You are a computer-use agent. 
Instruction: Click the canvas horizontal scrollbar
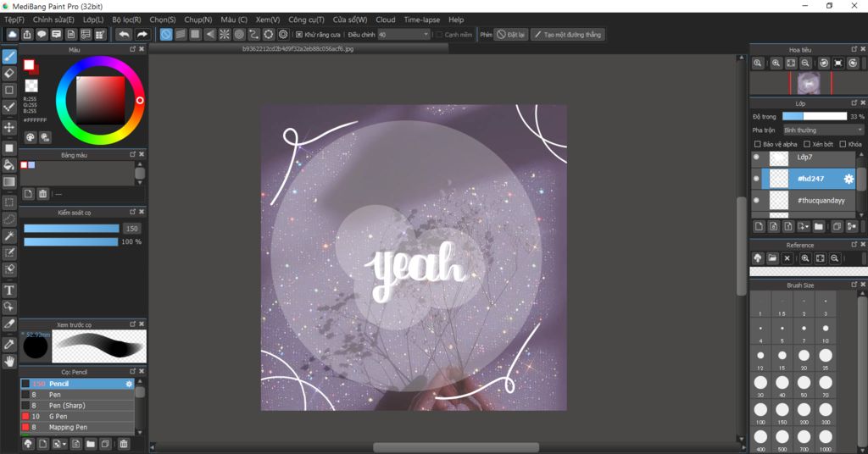455,447
